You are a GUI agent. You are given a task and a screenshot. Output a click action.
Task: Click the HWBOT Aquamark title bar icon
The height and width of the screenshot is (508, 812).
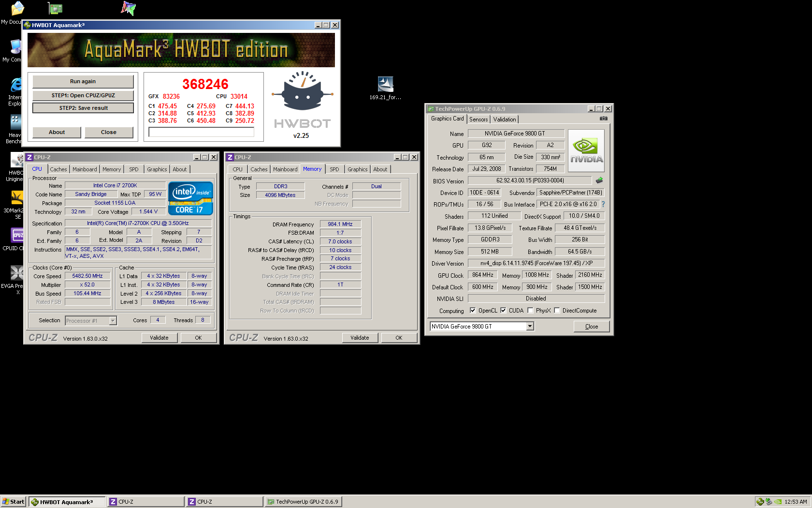coord(28,25)
